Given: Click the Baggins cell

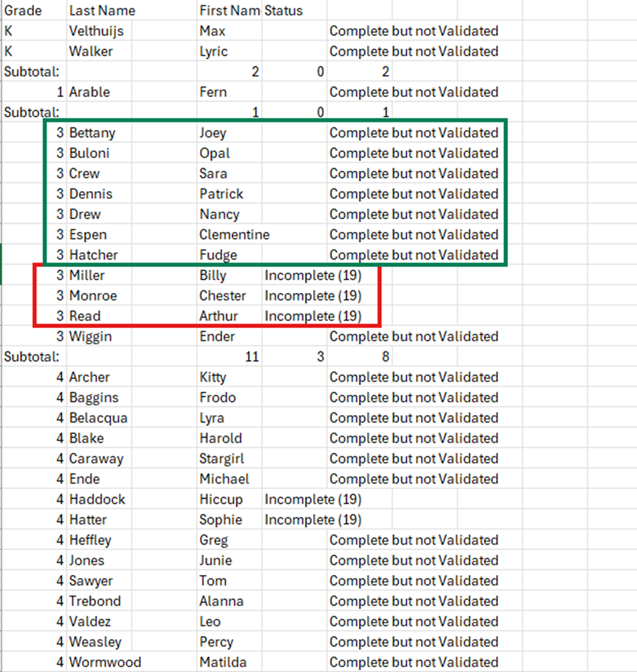Looking at the screenshot, I should 100,397.
